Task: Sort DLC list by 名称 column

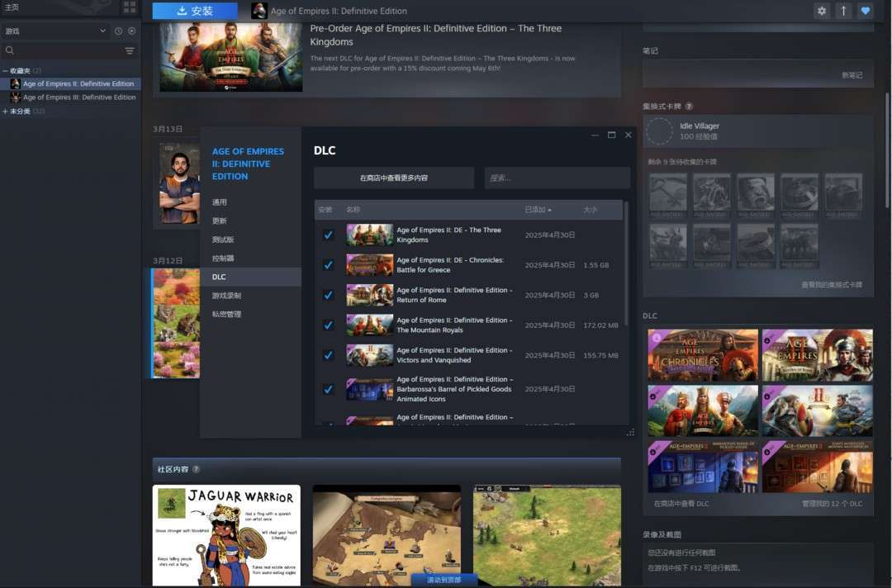Action: click(353, 210)
